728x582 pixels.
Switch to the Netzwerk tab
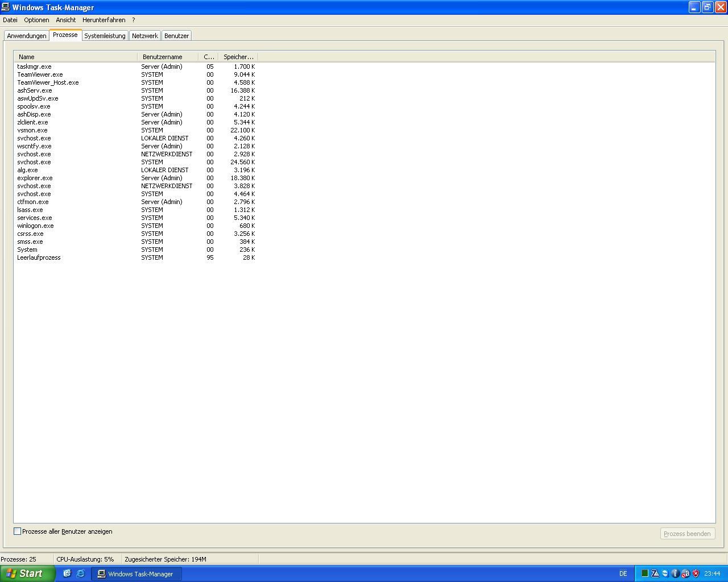pyautogui.click(x=145, y=36)
